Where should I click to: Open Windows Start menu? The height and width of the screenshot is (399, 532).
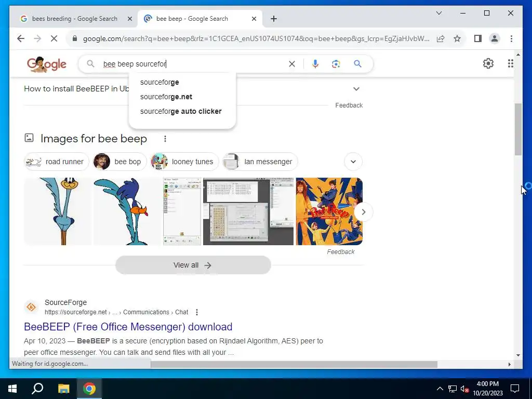coord(12,389)
